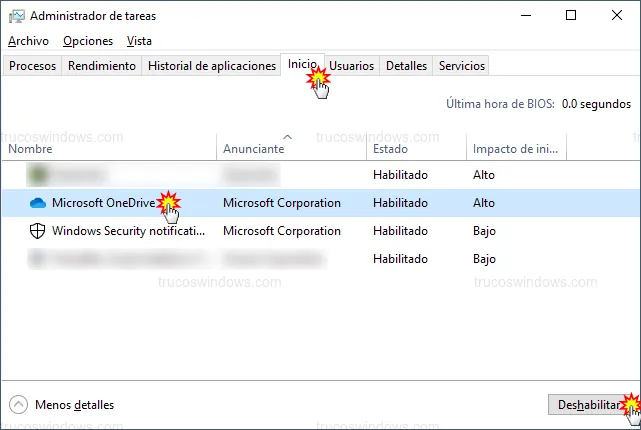Sort by Impacto de inicio column
The width and height of the screenshot is (641, 430).
coord(515,148)
